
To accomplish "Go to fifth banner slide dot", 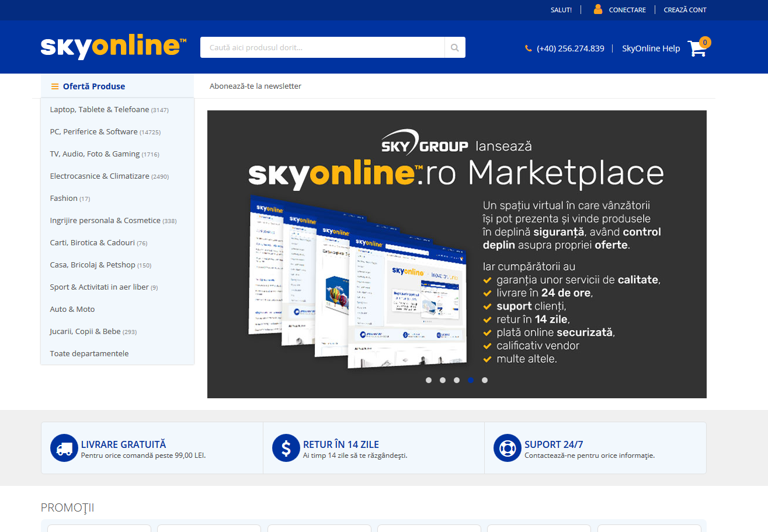I will coord(485,380).
